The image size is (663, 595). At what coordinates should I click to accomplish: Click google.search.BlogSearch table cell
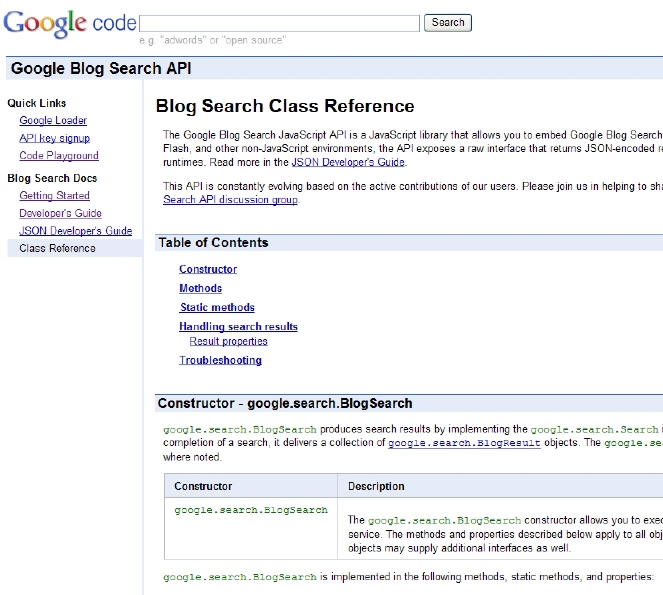click(x=251, y=510)
